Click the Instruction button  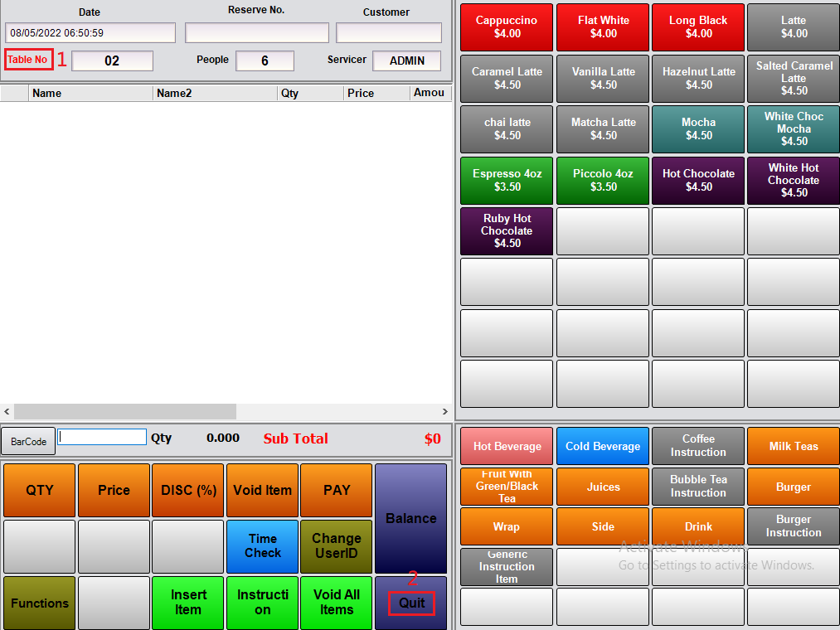click(x=263, y=603)
